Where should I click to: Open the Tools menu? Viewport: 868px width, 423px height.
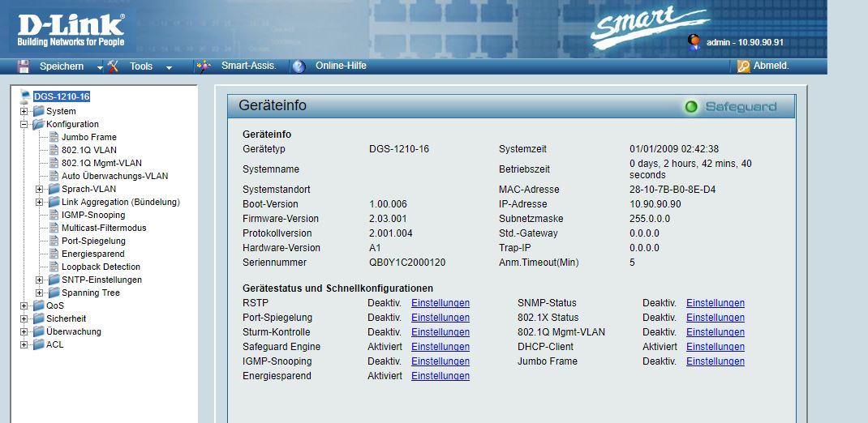[x=141, y=66]
